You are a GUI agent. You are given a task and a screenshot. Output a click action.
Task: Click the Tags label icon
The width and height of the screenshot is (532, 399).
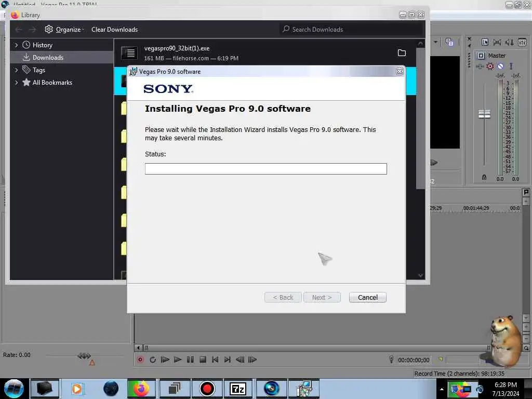pyautogui.click(x=26, y=70)
